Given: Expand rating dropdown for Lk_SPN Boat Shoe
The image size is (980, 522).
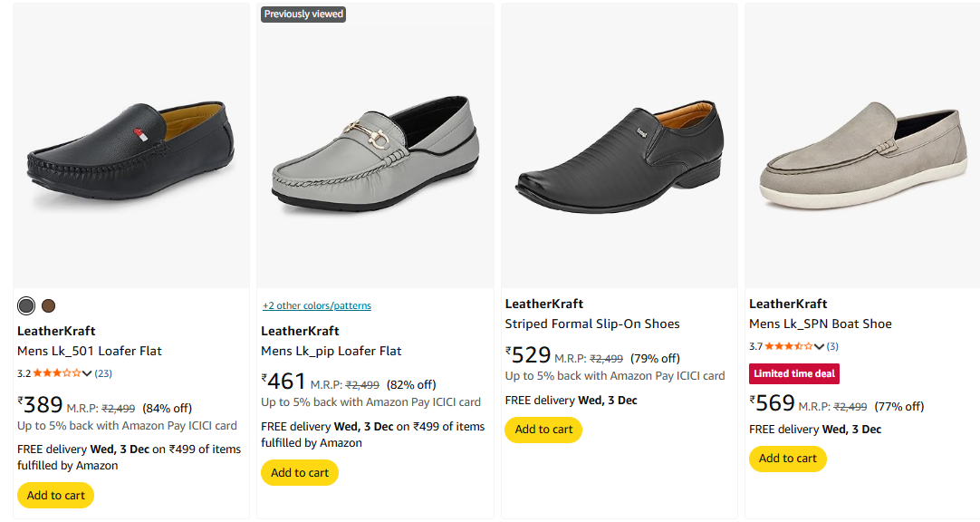Looking at the screenshot, I should [x=819, y=346].
